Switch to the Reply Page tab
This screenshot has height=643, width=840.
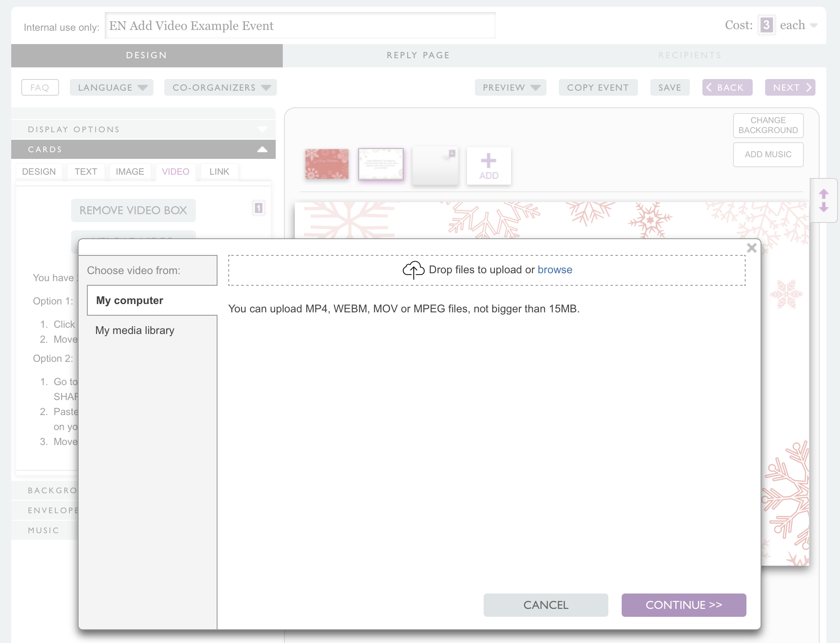(x=418, y=55)
